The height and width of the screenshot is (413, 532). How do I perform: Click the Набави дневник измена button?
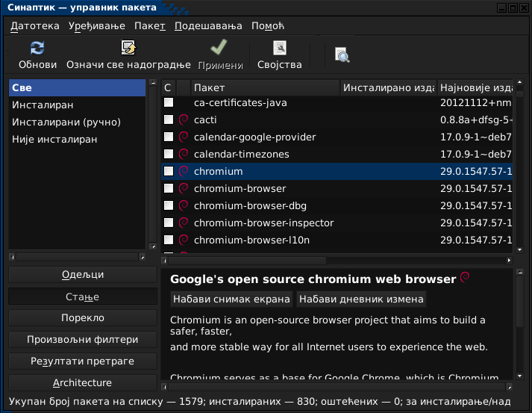[x=361, y=299]
